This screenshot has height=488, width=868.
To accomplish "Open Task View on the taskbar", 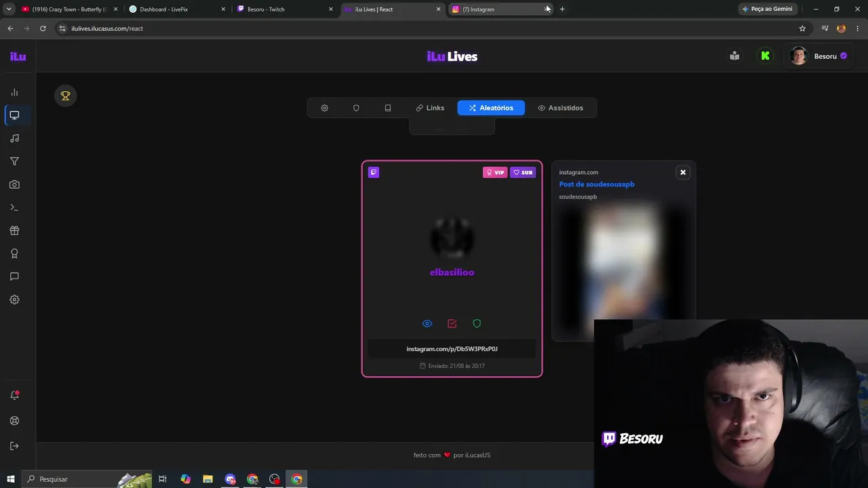I will [163, 479].
